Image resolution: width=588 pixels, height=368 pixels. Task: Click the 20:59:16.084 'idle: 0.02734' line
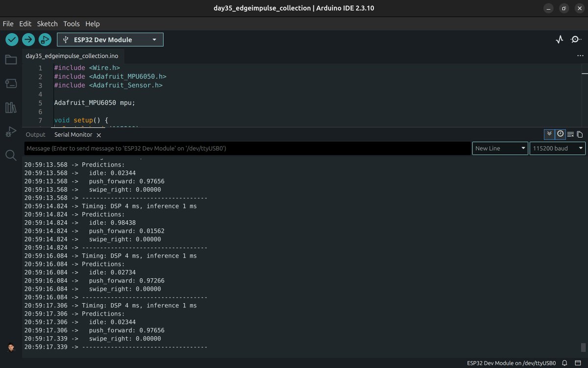tap(80, 272)
